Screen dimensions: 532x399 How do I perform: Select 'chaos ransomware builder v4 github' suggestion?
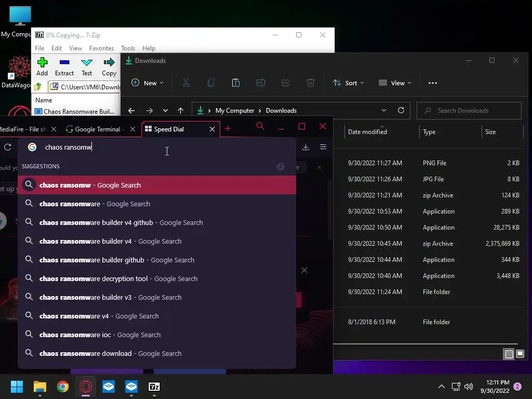tap(157, 222)
